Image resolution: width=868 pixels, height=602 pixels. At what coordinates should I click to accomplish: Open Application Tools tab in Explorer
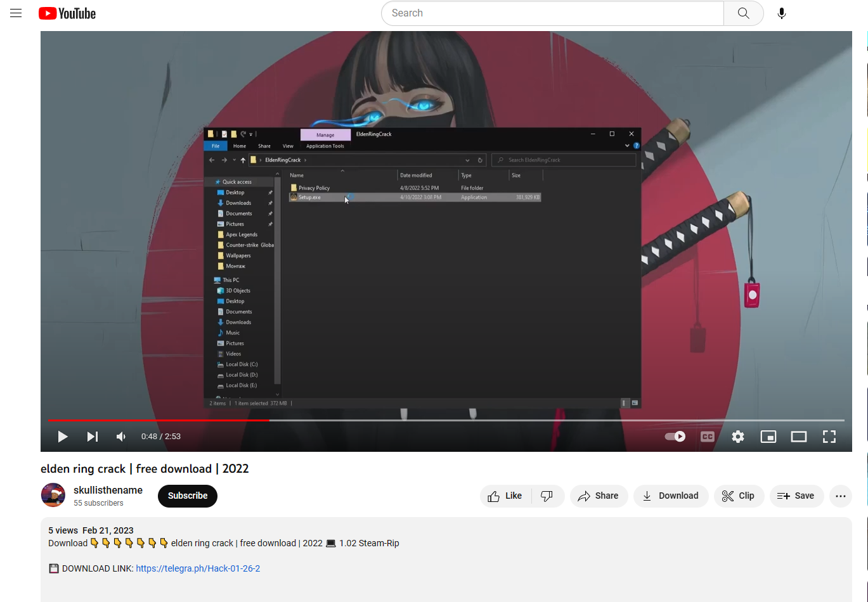[x=325, y=146]
